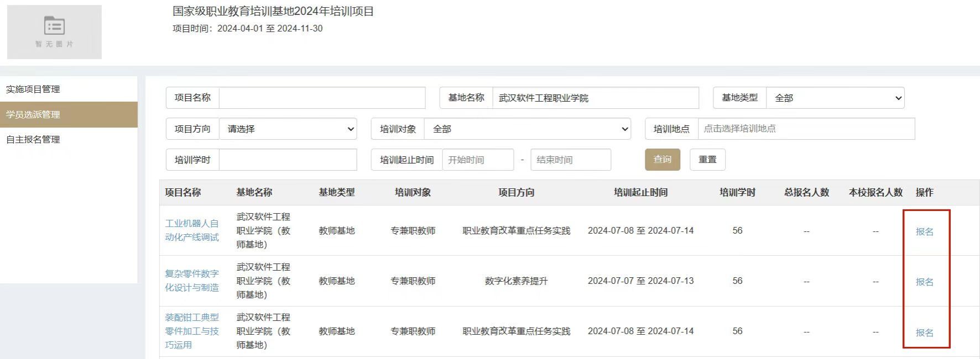Expand the 项目方向 dropdown

[x=288, y=129]
